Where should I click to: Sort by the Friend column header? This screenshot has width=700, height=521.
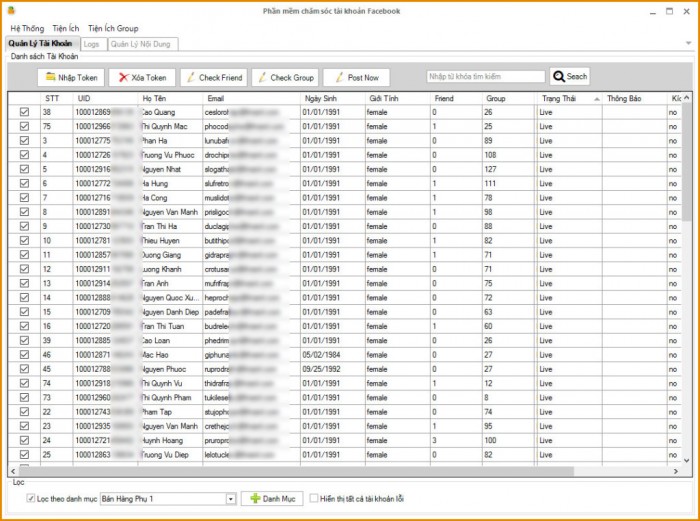coord(456,98)
